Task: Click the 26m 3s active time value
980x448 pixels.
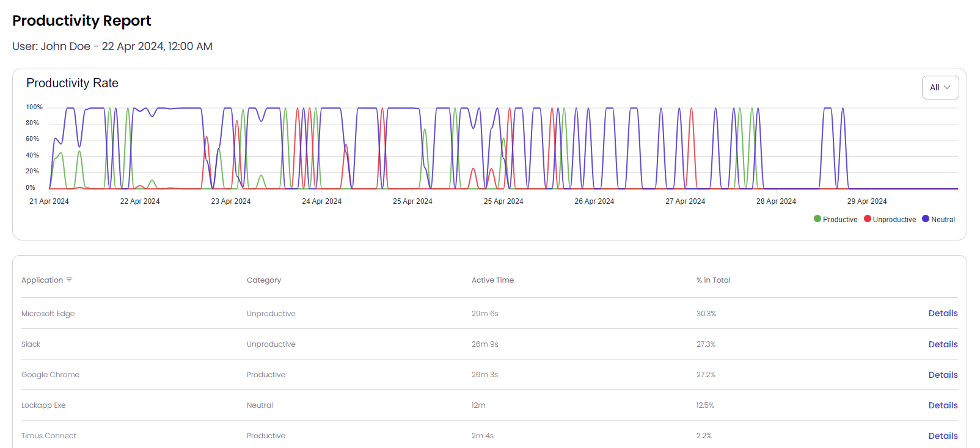Action: [485, 375]
